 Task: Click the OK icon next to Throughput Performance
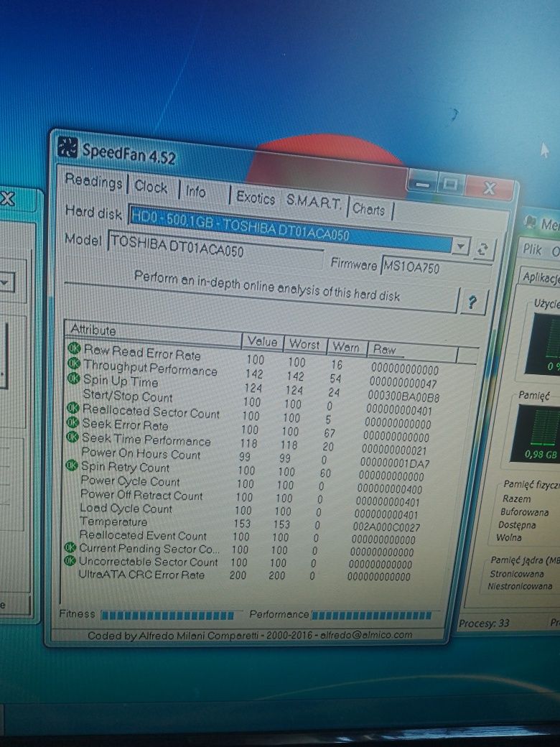(74, 363)
